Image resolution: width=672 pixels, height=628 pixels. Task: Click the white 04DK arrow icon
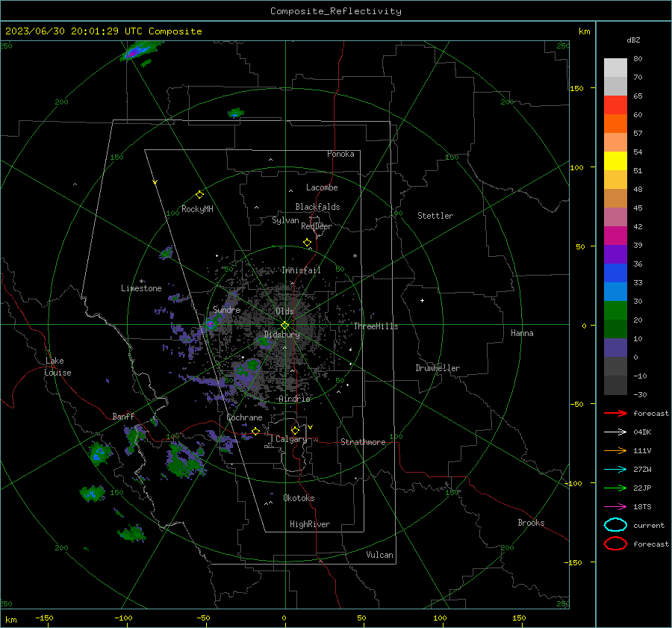point(615,432)
